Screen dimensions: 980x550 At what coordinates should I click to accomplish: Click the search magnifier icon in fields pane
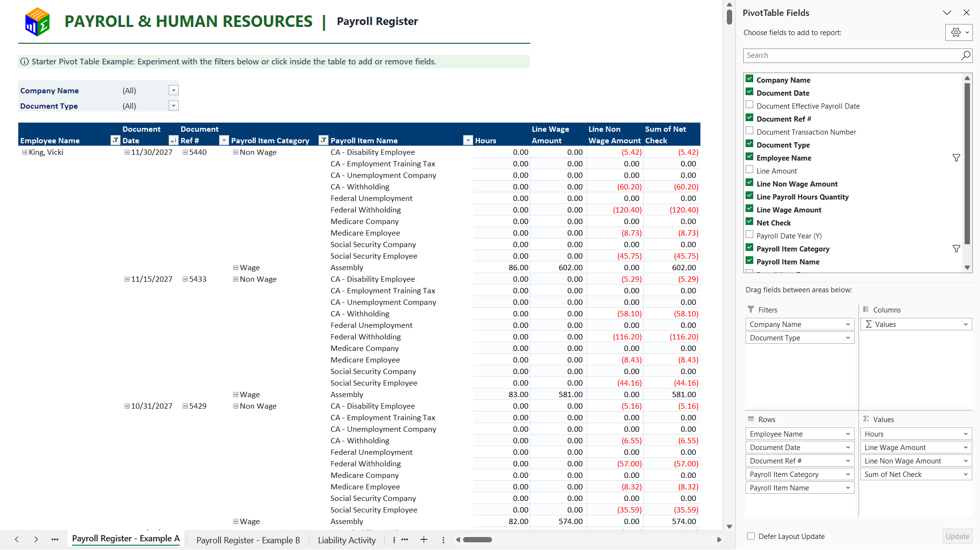pyautogui.click(x=965, y=55)
